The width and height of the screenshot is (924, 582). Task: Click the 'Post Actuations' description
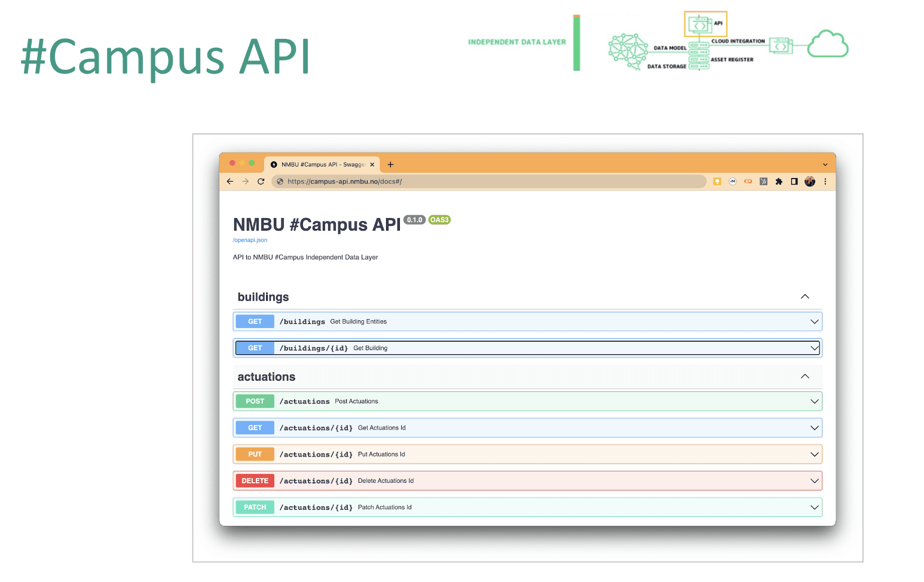pos(356,402)
